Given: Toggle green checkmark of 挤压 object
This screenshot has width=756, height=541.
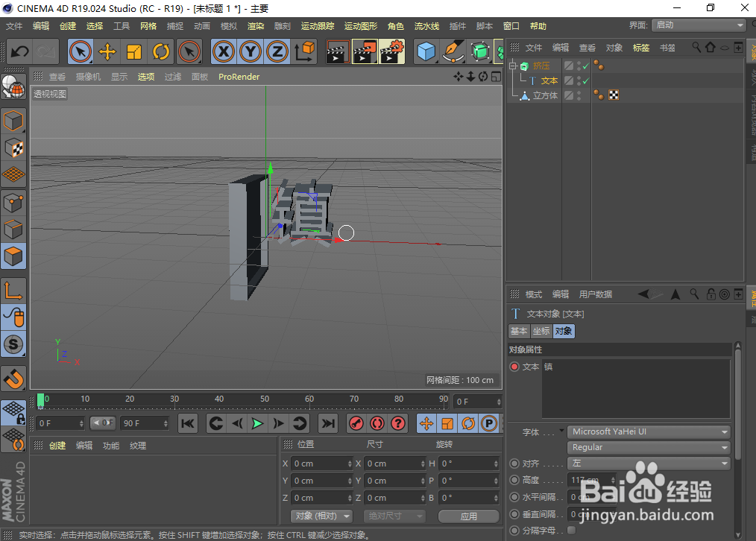Looking at the screenshot, I should (585, 66).
